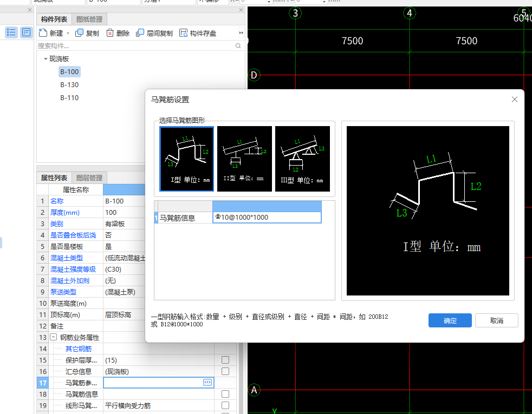
Task: Collapse the 现浇板 tree node
Action: pos(46,59)
